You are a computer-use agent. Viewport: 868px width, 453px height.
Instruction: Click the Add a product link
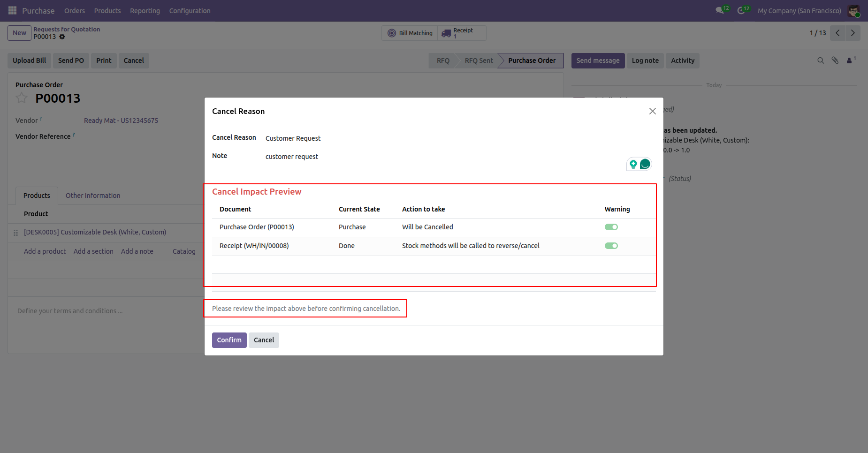click(45, 251)
